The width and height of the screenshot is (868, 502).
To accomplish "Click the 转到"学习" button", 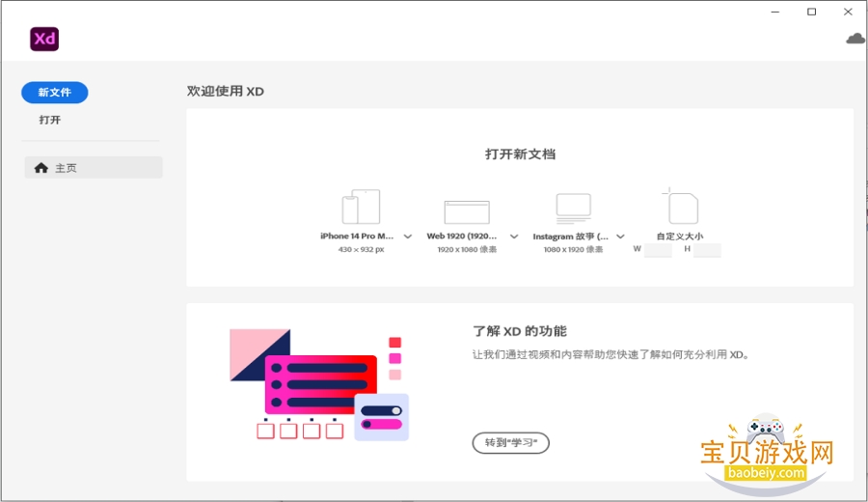I will point(511,443).
